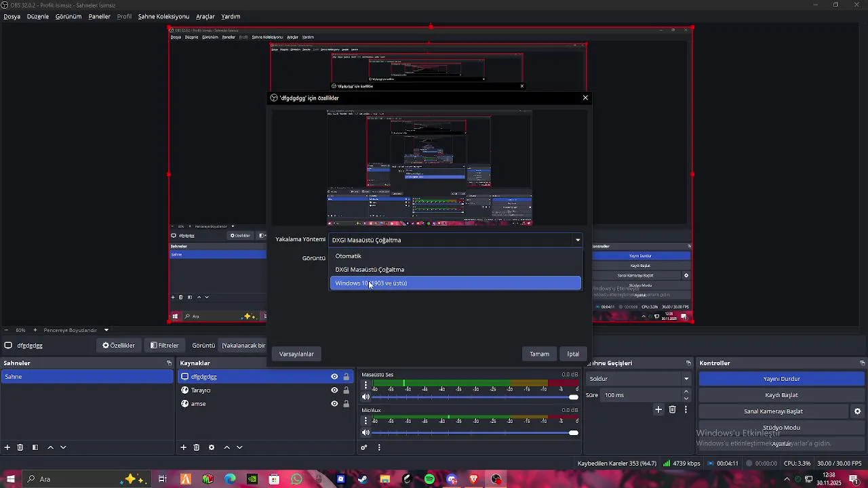
Task: Zoom in preview with plus icon
Action: tap(35, 330)
